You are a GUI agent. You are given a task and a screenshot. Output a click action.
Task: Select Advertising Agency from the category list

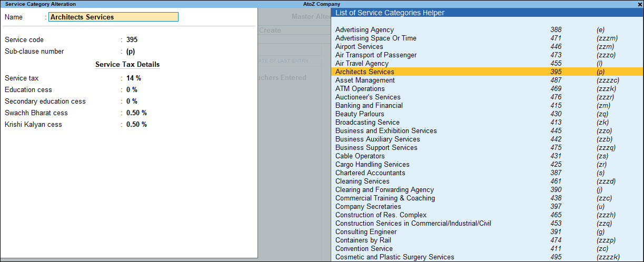pos(487,29)
